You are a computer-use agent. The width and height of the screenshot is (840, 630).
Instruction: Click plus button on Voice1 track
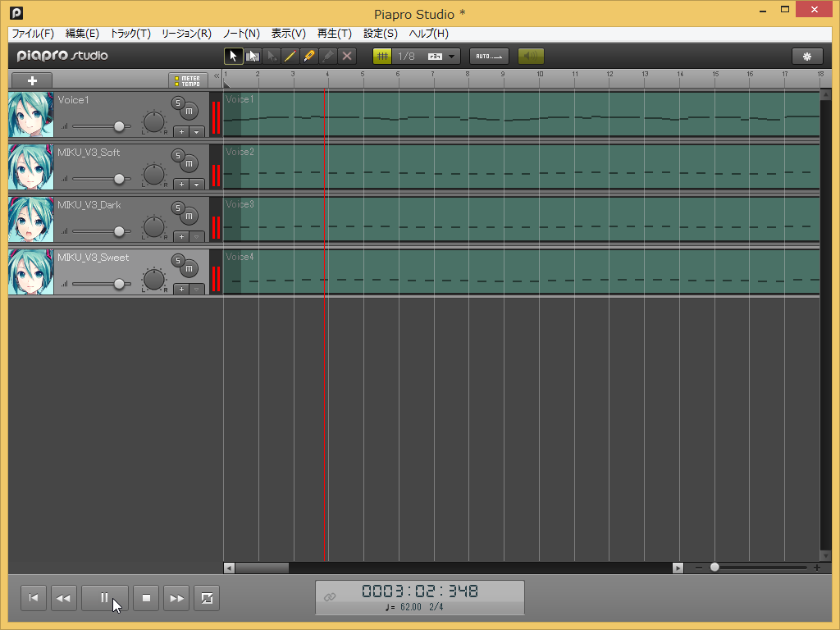[181, 132]
